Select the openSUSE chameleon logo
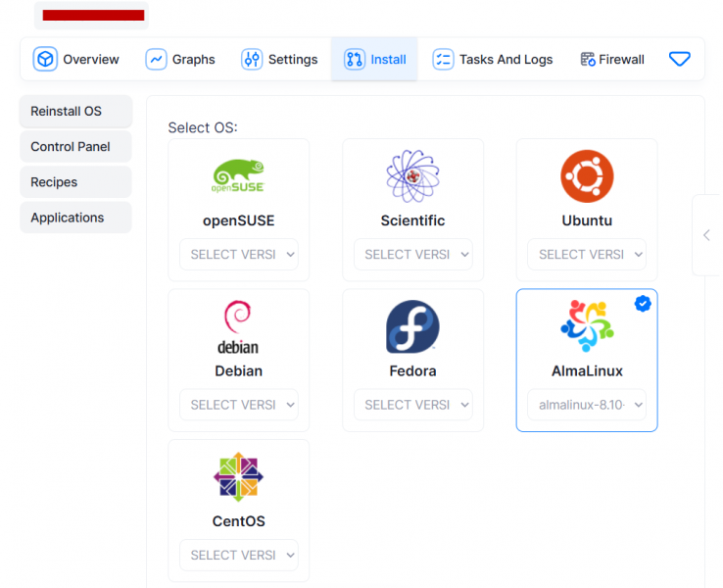Screen dimensions: 723x588 [238, 175]
